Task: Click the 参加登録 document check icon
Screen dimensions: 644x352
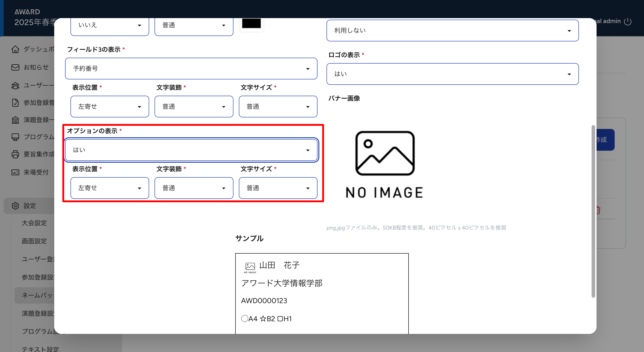Action: pos(15,103)
